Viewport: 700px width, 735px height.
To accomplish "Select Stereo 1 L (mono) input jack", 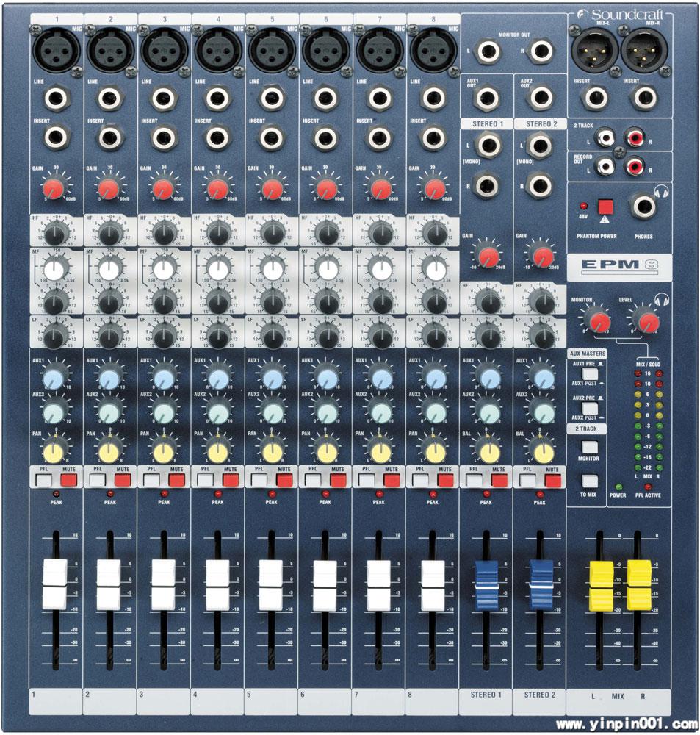I will [487, 146].
